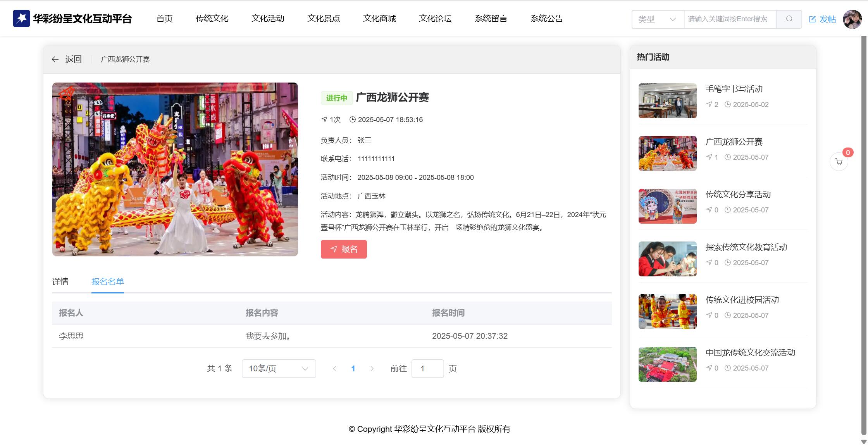This screenshot has height=445, width=868.
Task: Click page number 1 in pagination
Action: pyautogui.click(x=353, y=369)
